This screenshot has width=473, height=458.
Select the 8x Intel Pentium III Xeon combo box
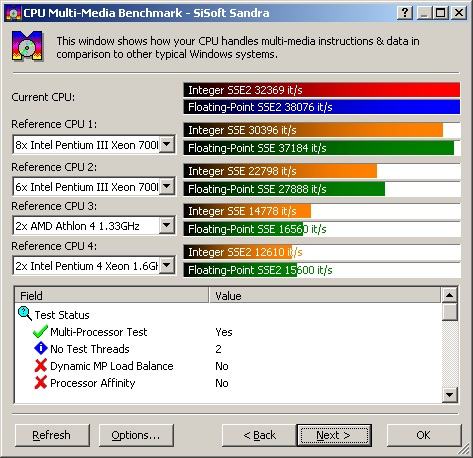94,145
